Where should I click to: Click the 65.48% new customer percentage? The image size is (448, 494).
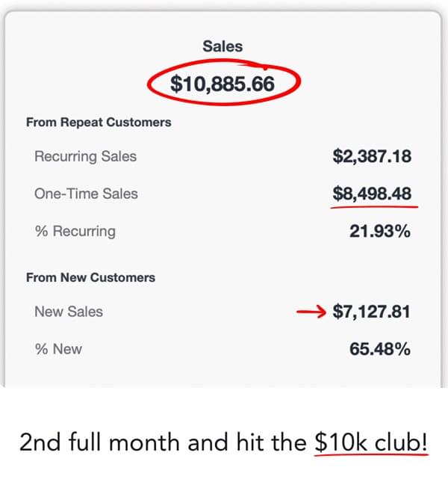pos(379,349)
